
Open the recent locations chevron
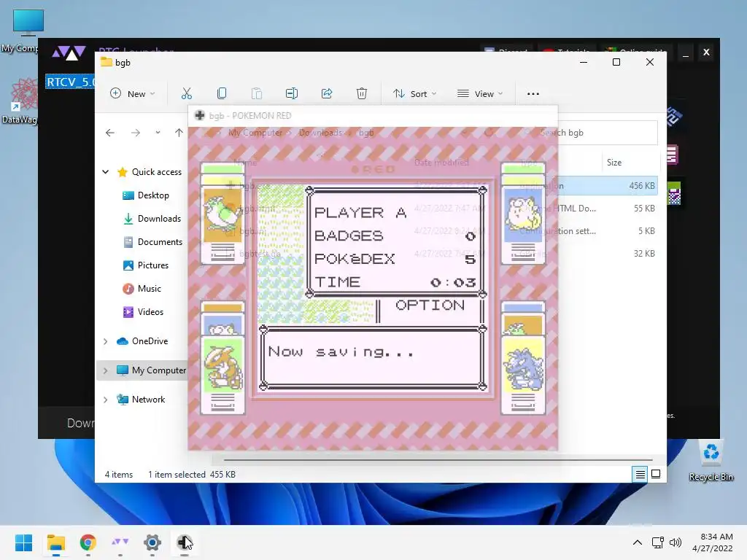click(x=158, y=133)
